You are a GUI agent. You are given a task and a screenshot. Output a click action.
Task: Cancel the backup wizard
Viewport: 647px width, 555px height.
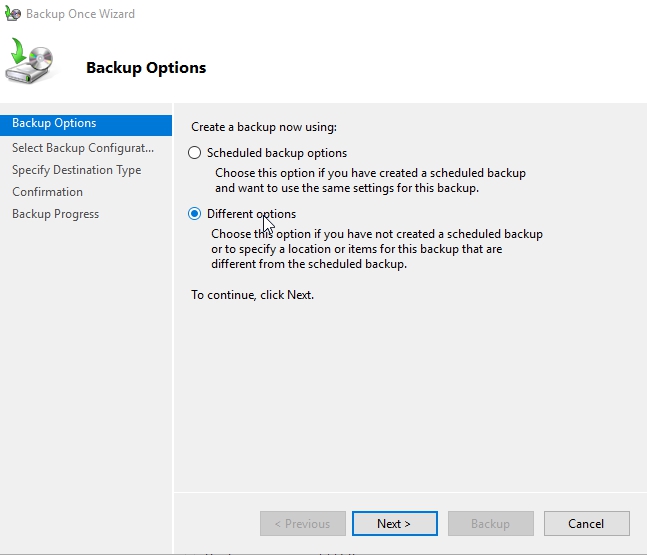click(x=586, y=523)
